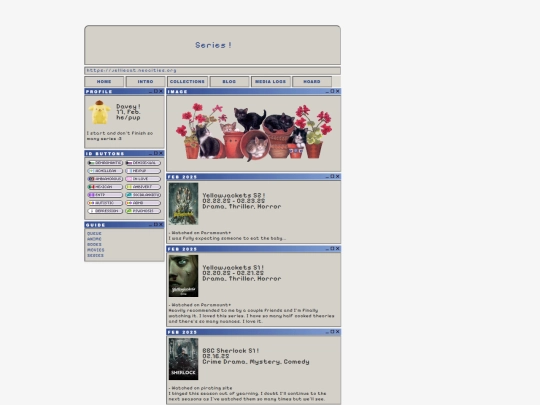Click the 'Crime Drama, Mystery, Comedy' genre text
540x405 pixels.
click(256, 362)
